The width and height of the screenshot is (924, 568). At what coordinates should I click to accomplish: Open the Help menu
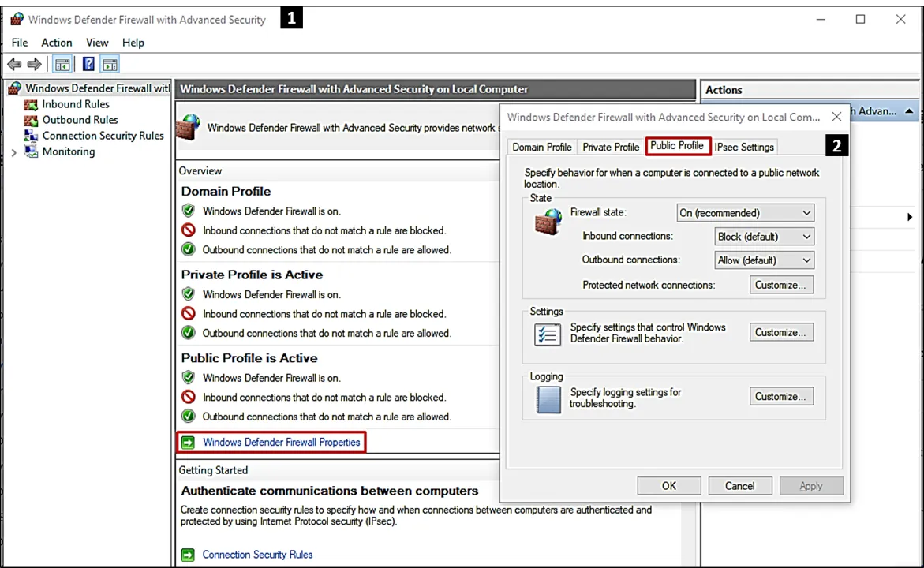[133, 43]
